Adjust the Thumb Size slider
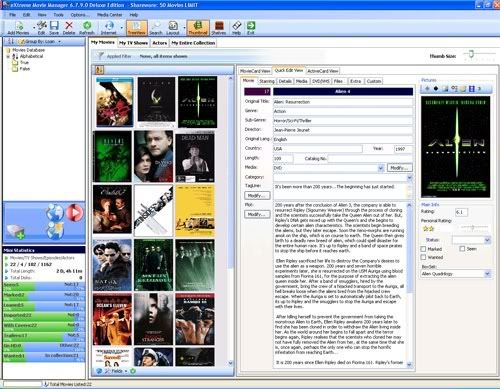The height and width of the screenshot is (389, 500). [471, 54]
